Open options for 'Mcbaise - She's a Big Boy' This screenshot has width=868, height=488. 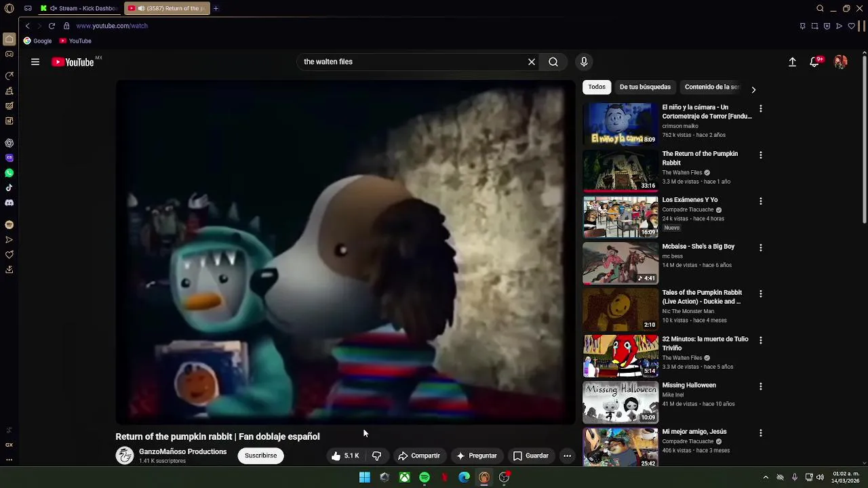coord(761,248)
